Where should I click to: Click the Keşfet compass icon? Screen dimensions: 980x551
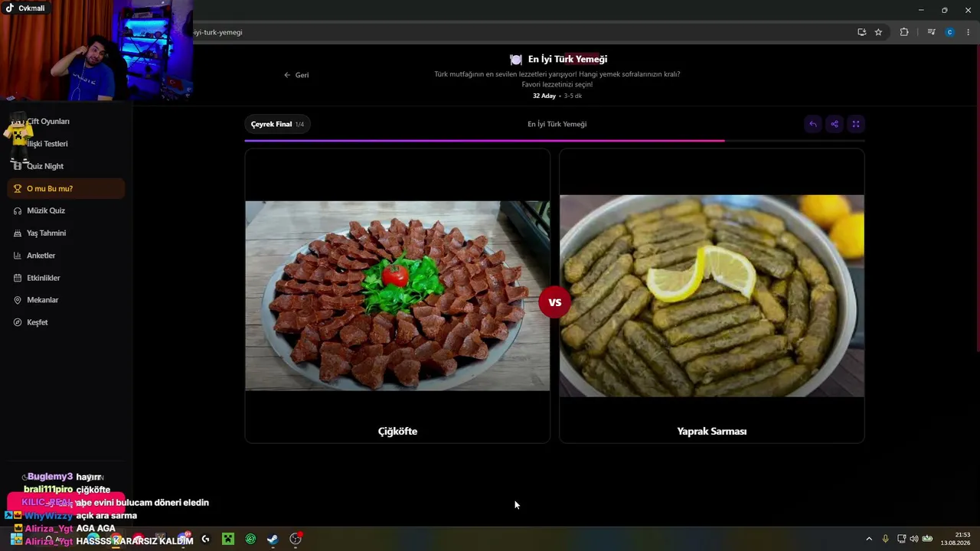point(18,322)
